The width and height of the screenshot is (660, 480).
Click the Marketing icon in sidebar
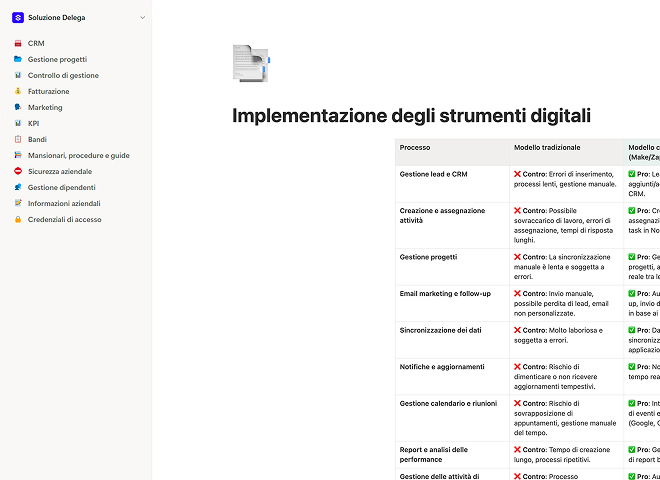point(18,107)
